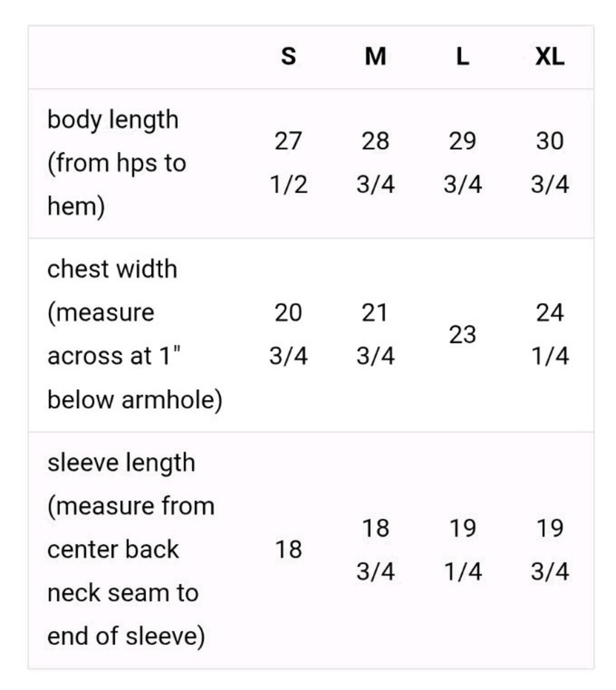Select chest width value 23
Viewport: 616px width, 690px height.
462,334
